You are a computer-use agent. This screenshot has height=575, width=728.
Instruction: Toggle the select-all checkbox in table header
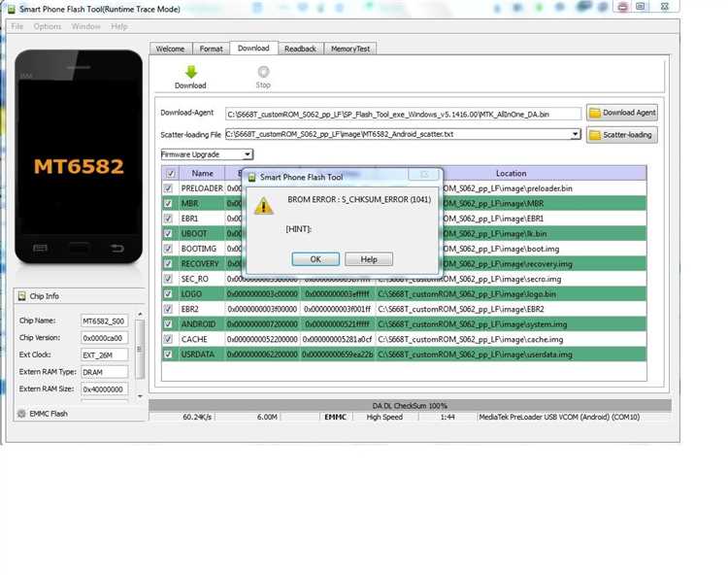tap(171, 173)
